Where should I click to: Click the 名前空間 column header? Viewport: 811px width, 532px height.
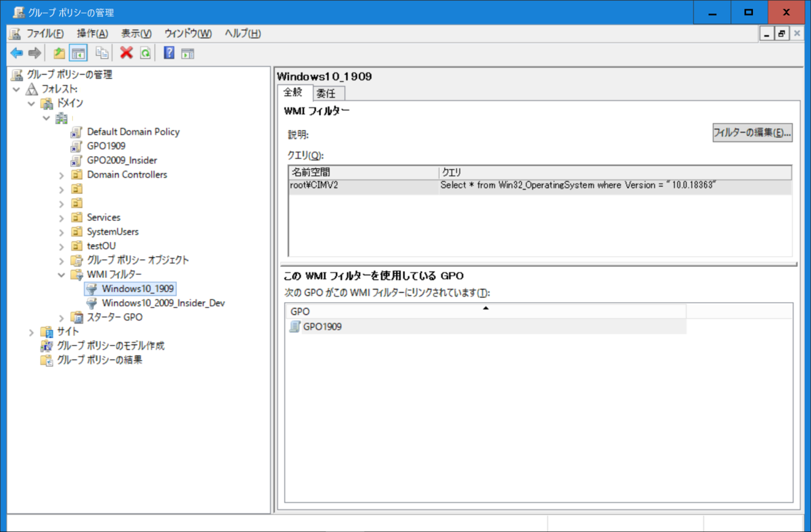click(x=363, y=172)
